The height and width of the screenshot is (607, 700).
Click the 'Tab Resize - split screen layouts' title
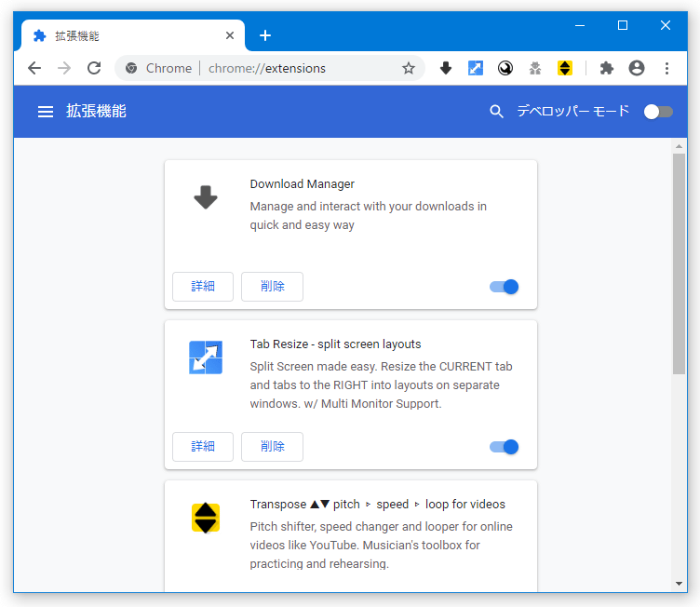click(336, 344)
